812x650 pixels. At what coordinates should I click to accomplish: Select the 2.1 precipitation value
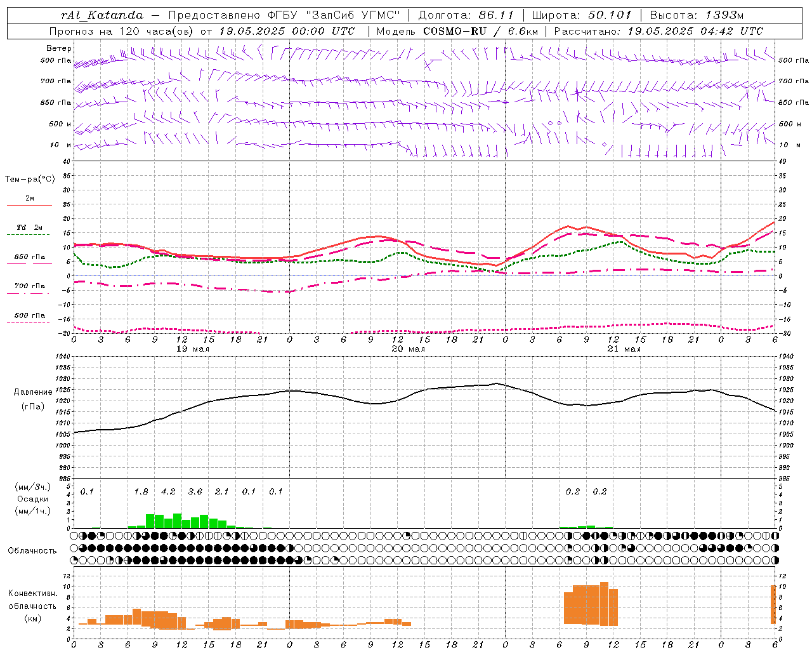click(222, 491)
